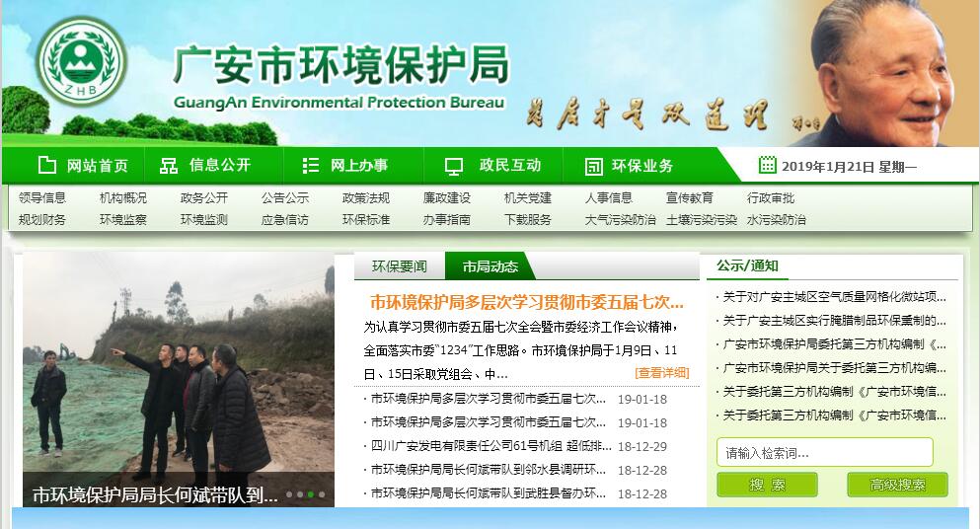
Task: Switch to the 市局动态 tab
Action: click(482, 266)
